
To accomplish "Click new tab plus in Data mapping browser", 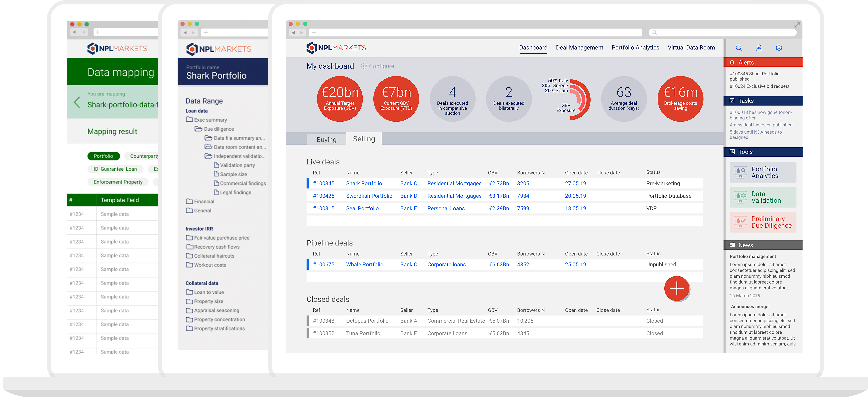I will point(97,32).
